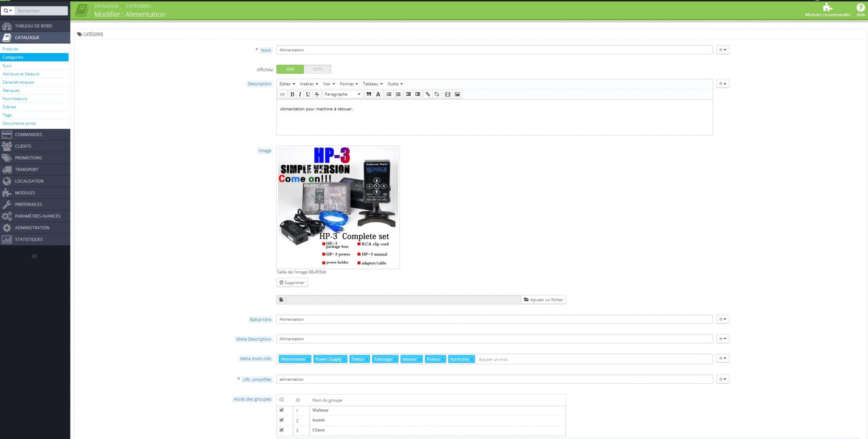Expand the Insérer editor menu
Viewport: 868px width, 439px height.
point(309,84)
